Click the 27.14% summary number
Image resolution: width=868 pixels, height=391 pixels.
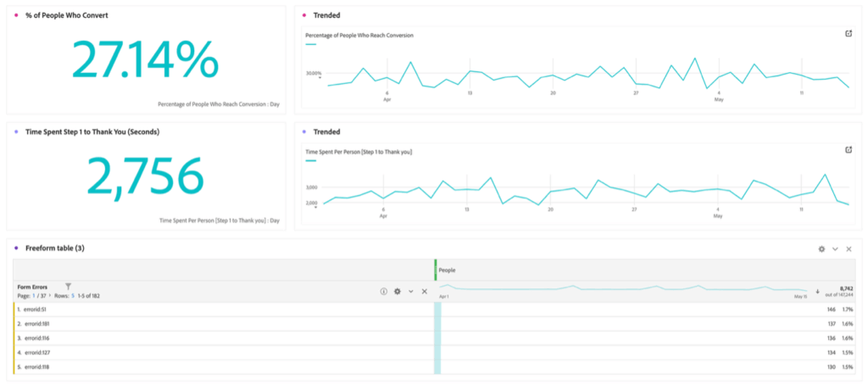(146, 59)
